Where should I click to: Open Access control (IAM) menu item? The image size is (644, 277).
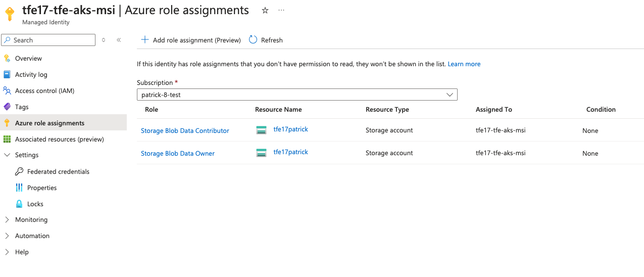pos(44,91)
